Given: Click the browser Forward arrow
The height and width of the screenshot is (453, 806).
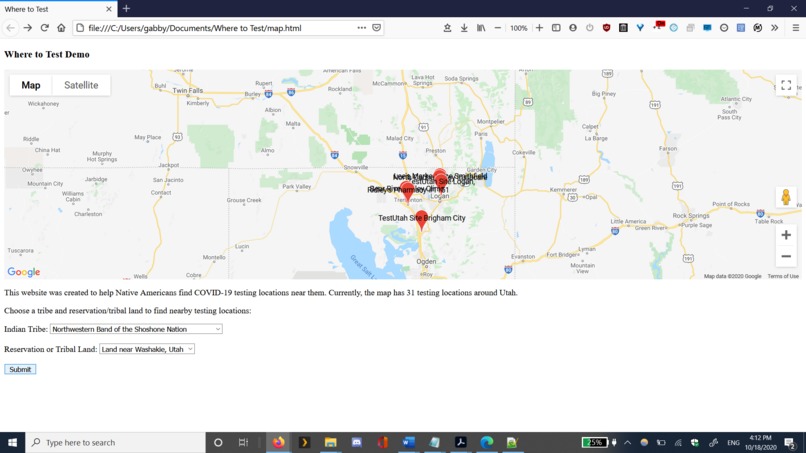Looking at the screenshot, I should (x=28, y=28).
